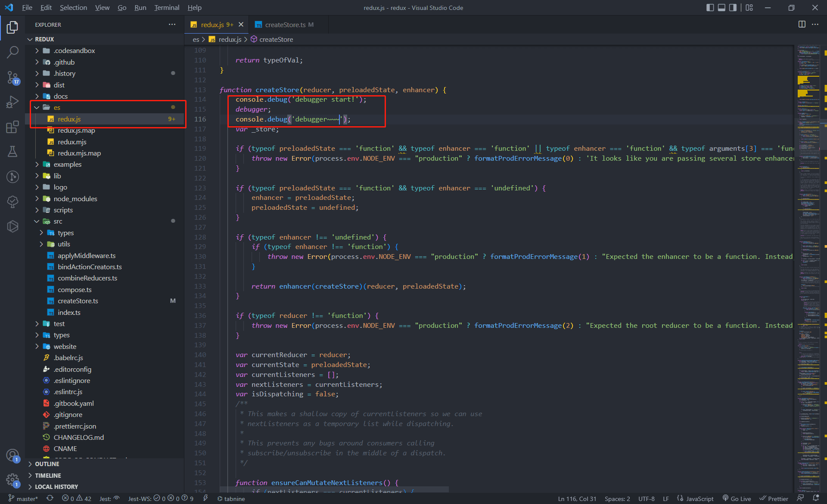Open the Testing flask view
Image resolution: width=827 pixels, height=504 pixels.
coord(12,152)
